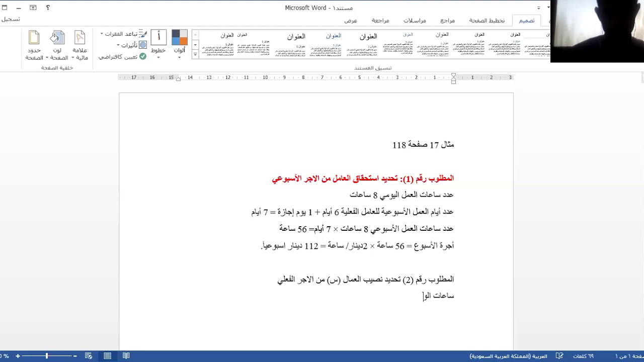The width and height of the screenshot is (644, 362).
Task: Click the zoom slider handle
Action: point(47,356)
